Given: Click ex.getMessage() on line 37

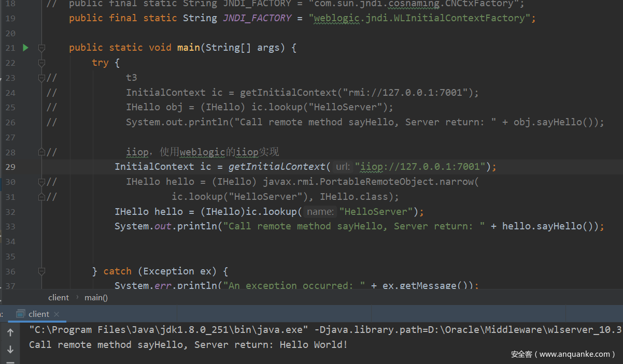Looking at the screenshot, I should [x=426, y=285].
